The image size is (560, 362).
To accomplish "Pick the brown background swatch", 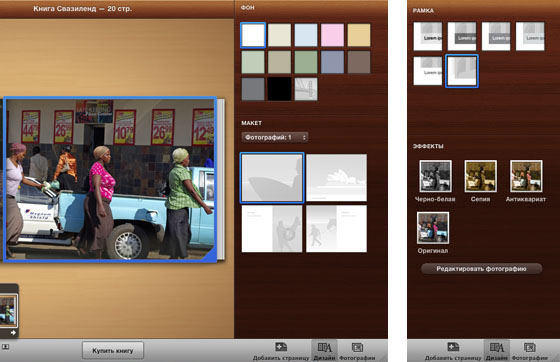I will pyautogui.click(x=359, y=62).
